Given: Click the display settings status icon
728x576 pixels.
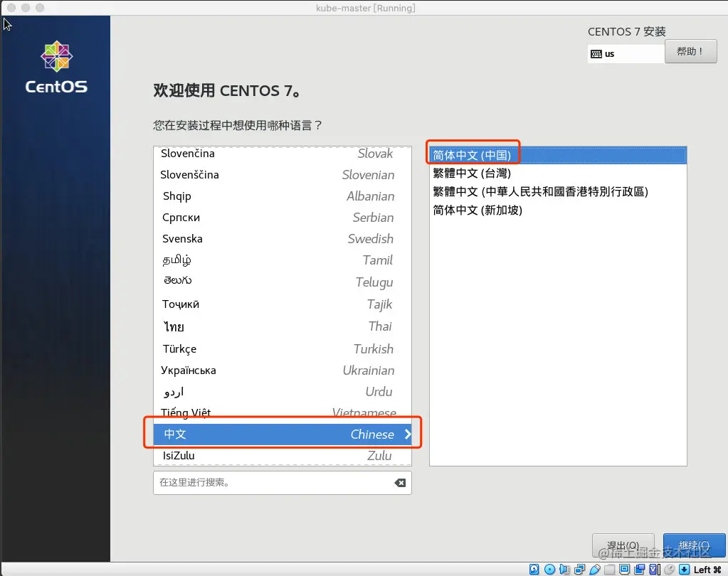Looking at the screenshot, I should (625, 569).
